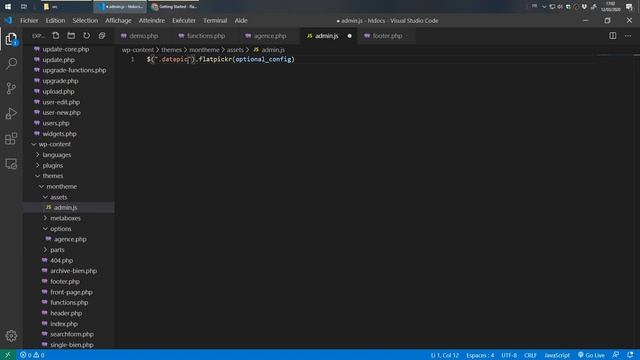Click Go Live in status bar

point(591,355)
